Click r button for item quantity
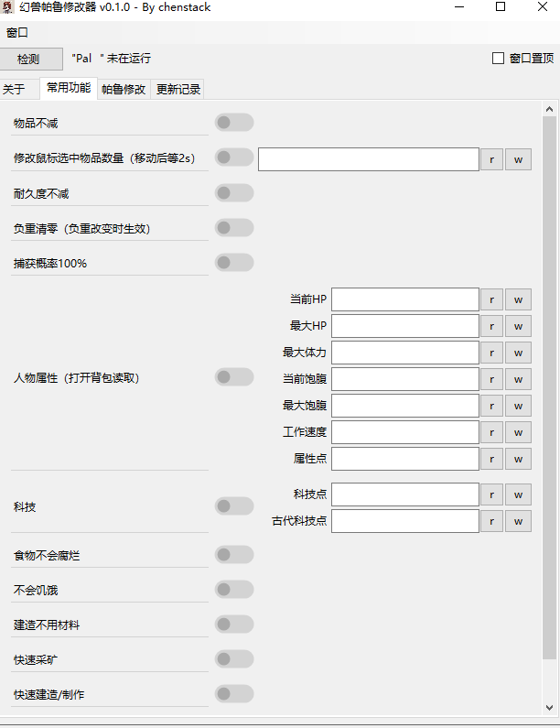Image resolution: width=560 pixels, height=728 pixels. (x=491, y=159)
